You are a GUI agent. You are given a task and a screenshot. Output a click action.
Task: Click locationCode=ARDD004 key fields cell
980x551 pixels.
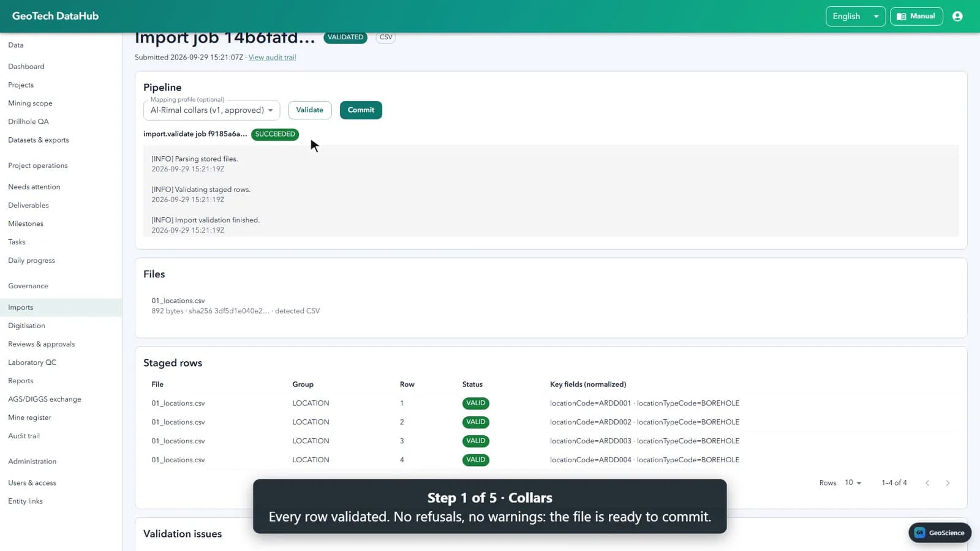point(644,460)
